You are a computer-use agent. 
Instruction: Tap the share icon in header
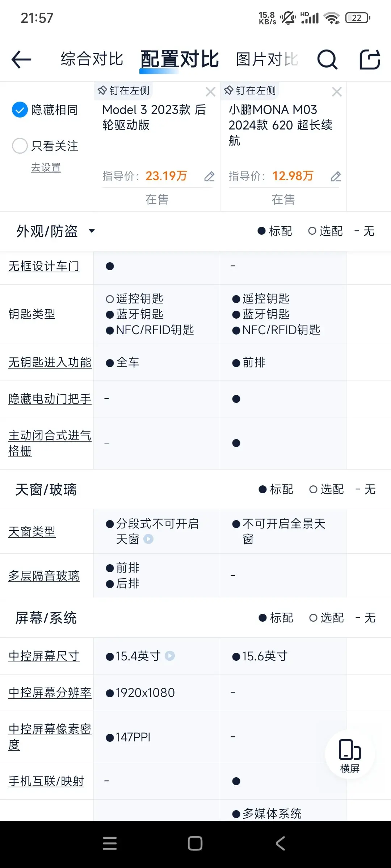click(x=370, y=59)
